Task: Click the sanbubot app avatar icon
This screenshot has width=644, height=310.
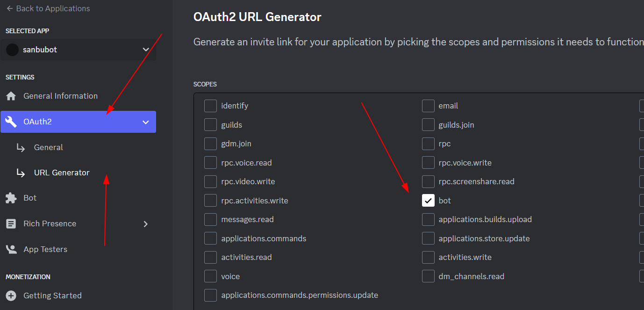Action: 13,50
